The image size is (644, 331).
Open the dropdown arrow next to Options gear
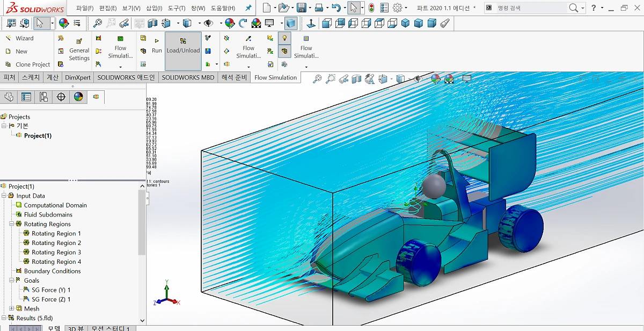[x=406, y=8]
